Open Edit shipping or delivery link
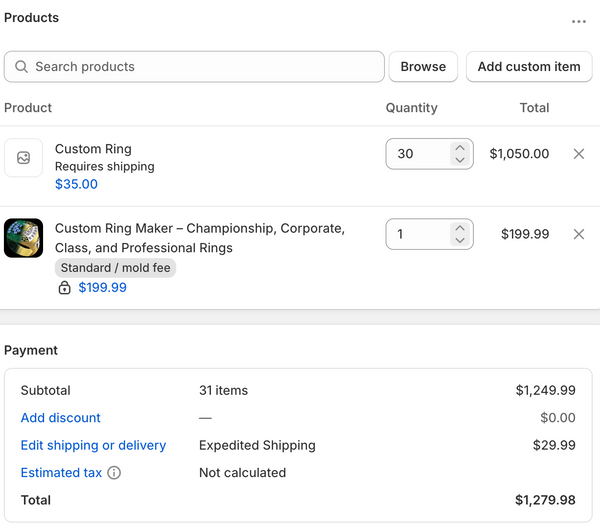Screen dimensions: 600x529 (93, 445)
